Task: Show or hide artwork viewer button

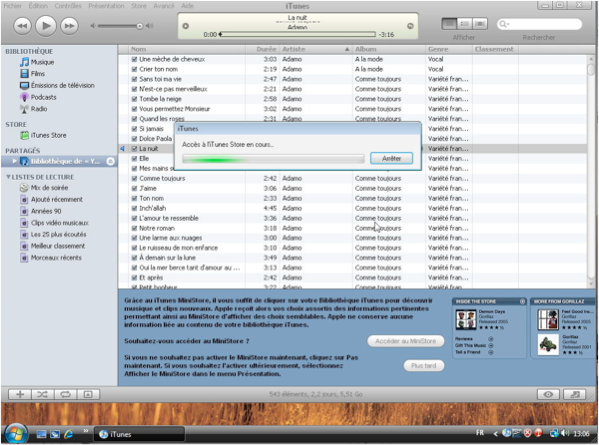Action: point(88,394)
